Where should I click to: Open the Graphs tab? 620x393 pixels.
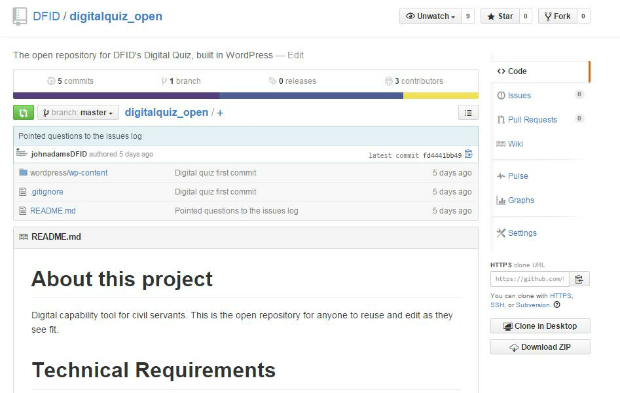521,200
